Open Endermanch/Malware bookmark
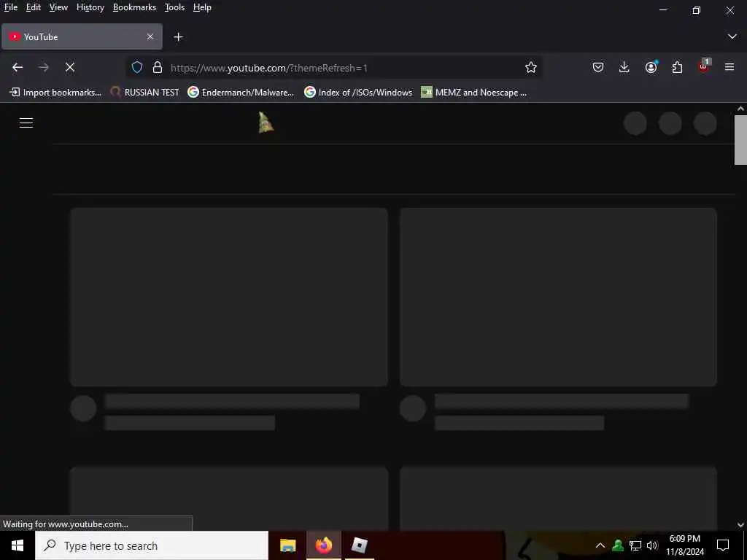The width and height of the screenshot is (747, 560). [241, 93]
